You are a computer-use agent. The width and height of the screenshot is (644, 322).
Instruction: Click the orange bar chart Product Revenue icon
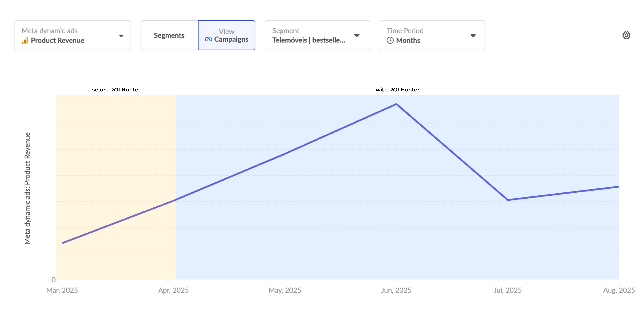click(25, 41)
